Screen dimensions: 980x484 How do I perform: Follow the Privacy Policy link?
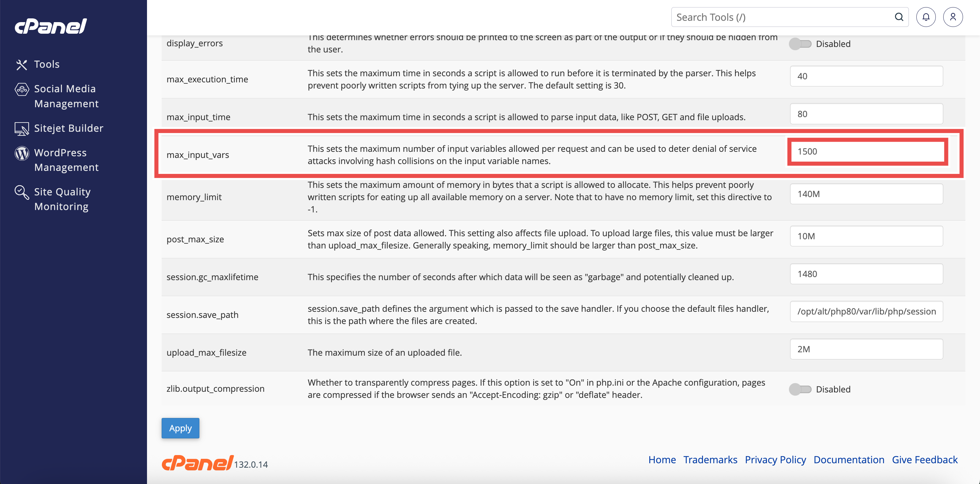[x=775, y=459]
